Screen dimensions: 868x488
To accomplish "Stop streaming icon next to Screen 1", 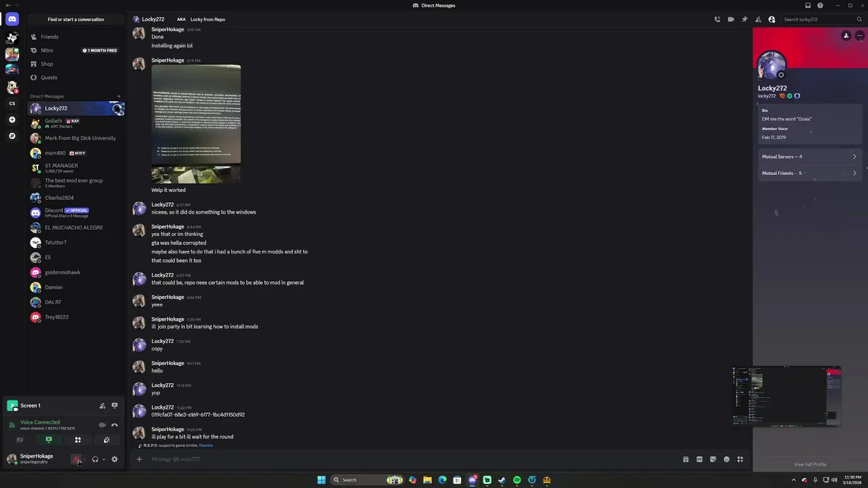I will [115, 406].
